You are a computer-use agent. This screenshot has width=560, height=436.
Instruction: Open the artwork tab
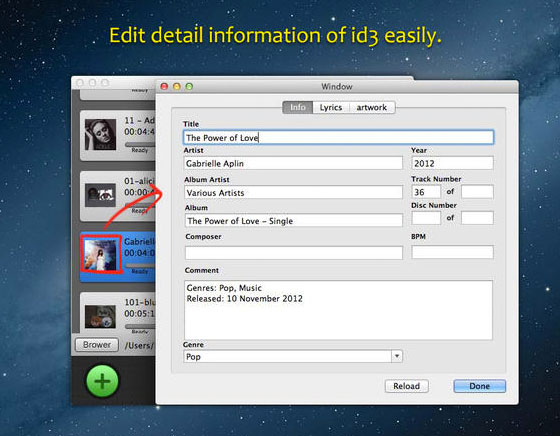pyautogui.click(x=372, y=107)
